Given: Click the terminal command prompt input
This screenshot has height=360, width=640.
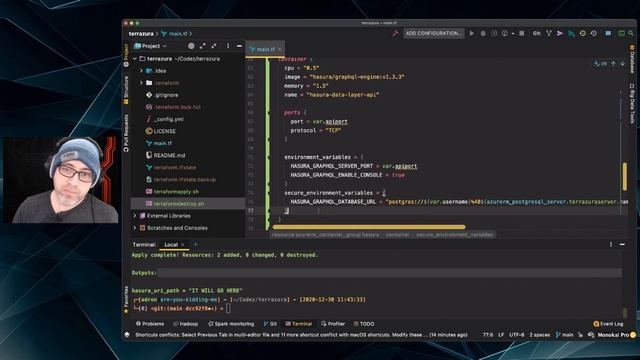Looking at the screenshot, I should tap(228, 308).
